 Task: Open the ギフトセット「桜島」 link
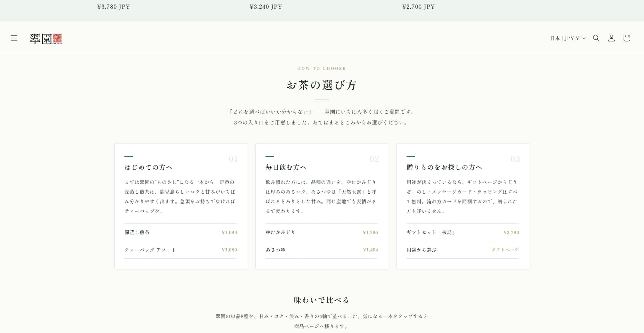463,232
